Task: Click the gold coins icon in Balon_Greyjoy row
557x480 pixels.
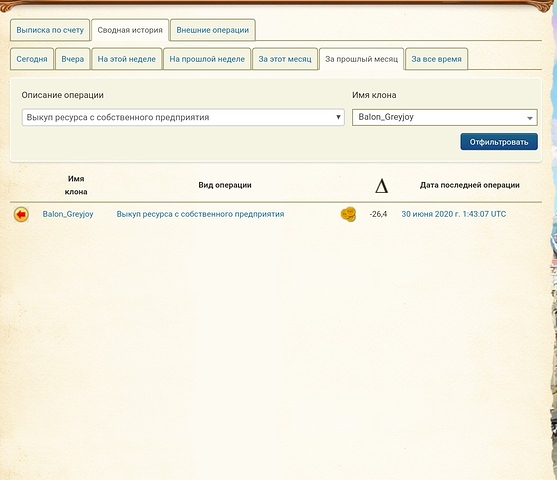Action: click(348, 214)
